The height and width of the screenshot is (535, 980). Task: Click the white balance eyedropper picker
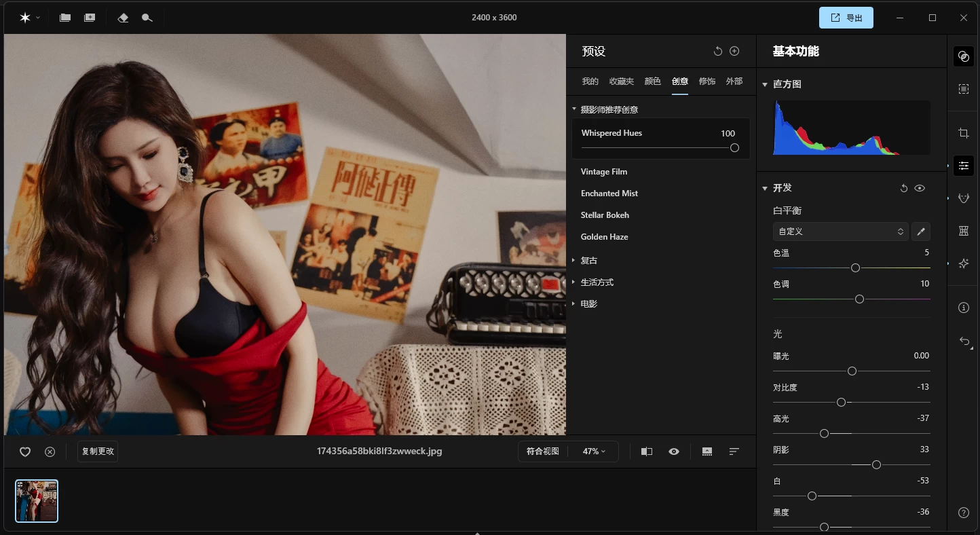coord(920,232)
